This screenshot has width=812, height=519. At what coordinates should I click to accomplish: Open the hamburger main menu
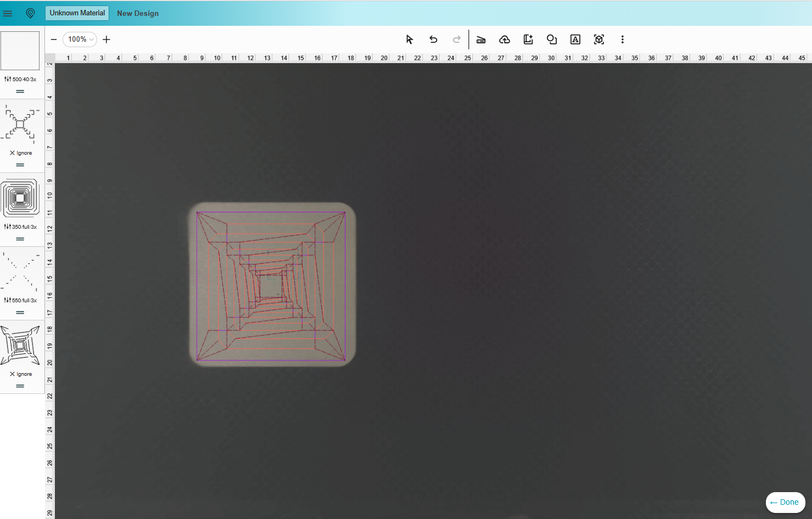[8, 13]
